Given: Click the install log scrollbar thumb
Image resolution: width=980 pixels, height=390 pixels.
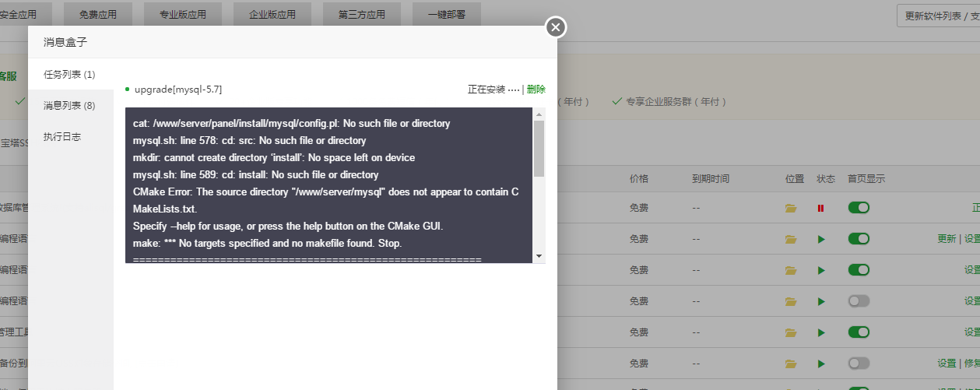Looking at the screenshot, I should [539, 149].
